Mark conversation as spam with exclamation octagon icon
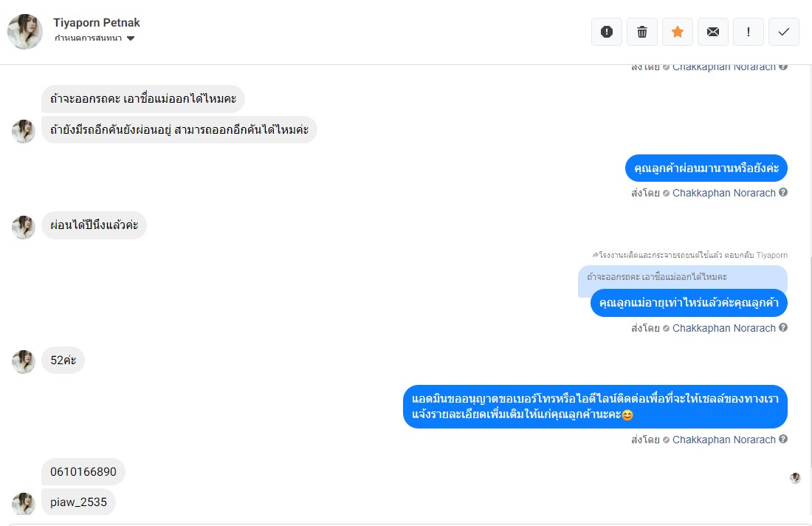Image resolution: width=812 pixels, height=526 pixels. [606, 32]
